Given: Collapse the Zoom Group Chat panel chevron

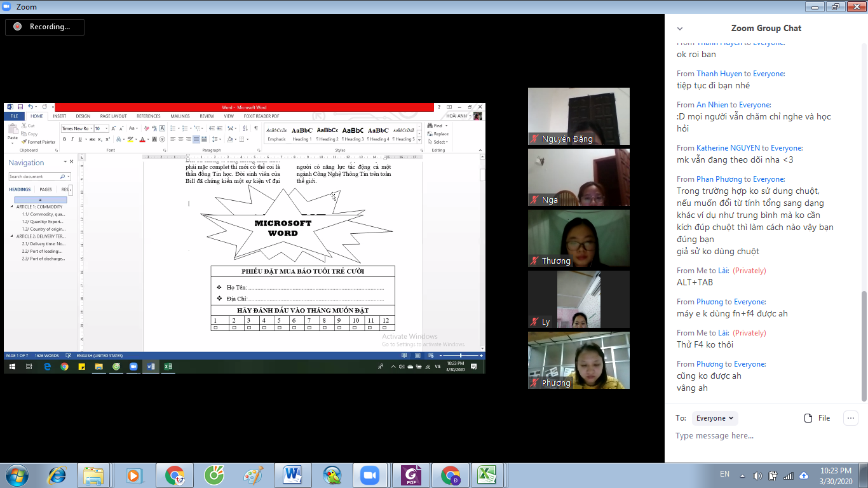Looking at the screenshot, I should coord(680,29).
